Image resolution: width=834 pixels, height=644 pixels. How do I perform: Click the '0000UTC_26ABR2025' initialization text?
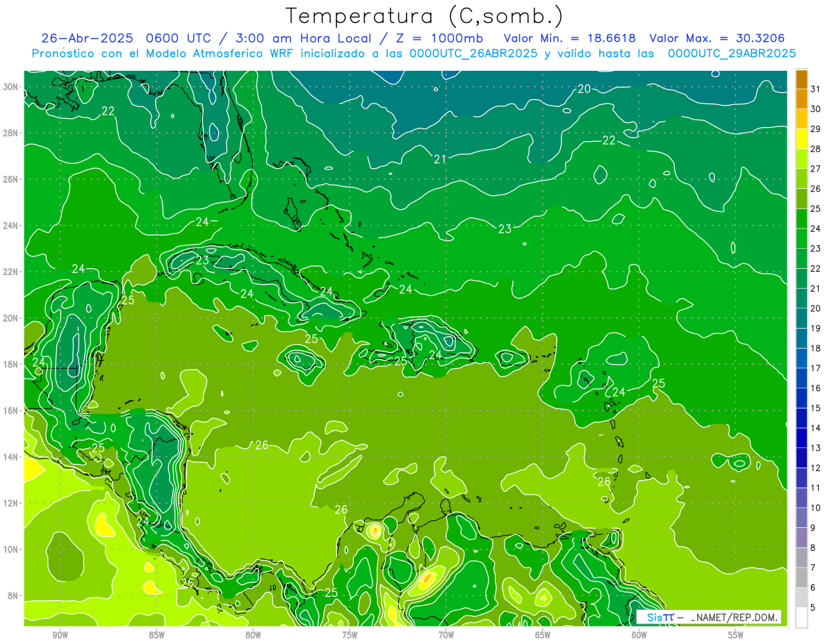(x=473, y=53)
